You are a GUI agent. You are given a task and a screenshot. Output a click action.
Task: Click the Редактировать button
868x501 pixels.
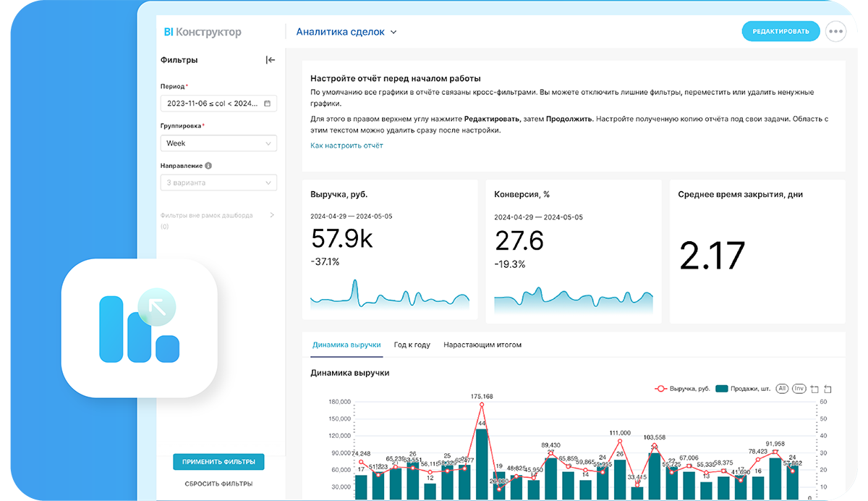[780, 31]
